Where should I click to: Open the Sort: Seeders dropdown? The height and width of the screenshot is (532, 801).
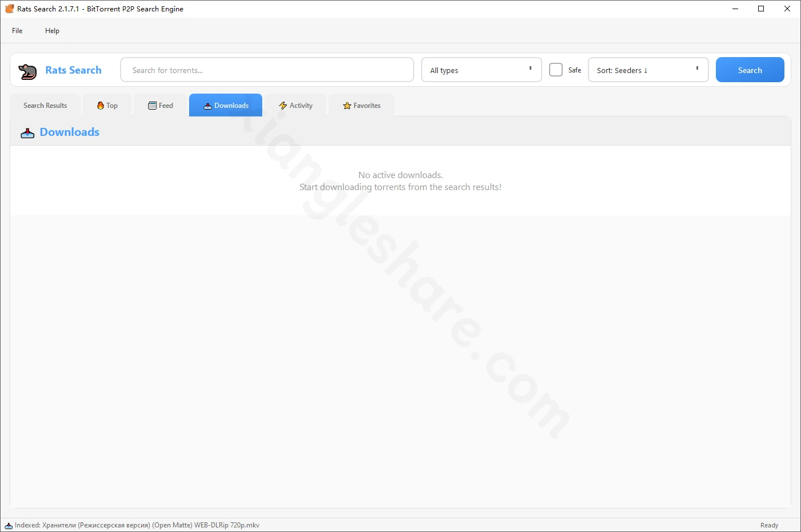(648, 70)
